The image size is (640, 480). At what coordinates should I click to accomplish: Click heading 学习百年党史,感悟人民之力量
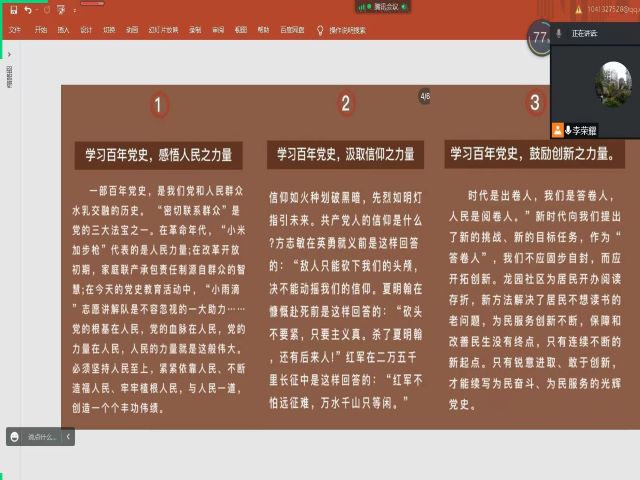[x=159, y=155]
